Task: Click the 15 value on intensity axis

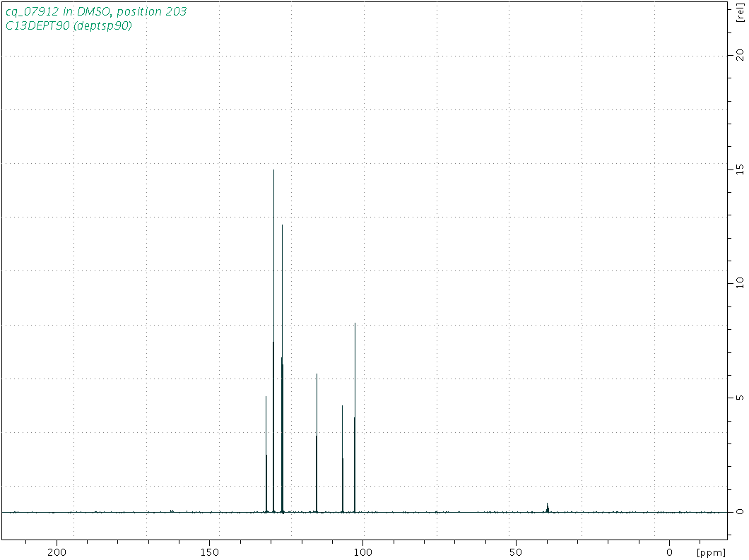Action: tap(740, 169)
